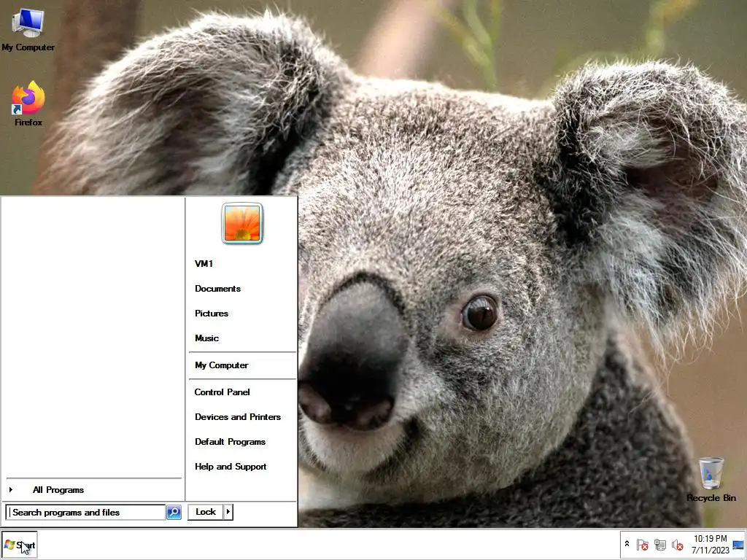747x560 pixels.
Task: Click the network connection tray icon
Action: 659,545
